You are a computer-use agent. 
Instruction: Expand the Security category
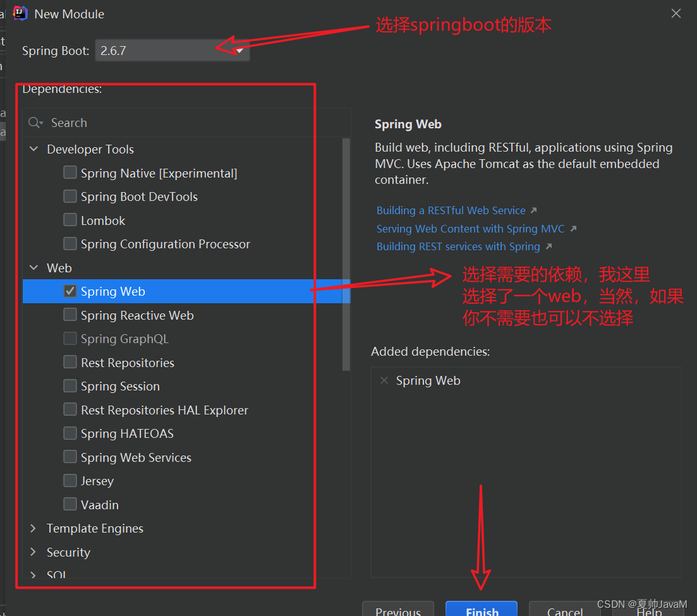point(33,552)
